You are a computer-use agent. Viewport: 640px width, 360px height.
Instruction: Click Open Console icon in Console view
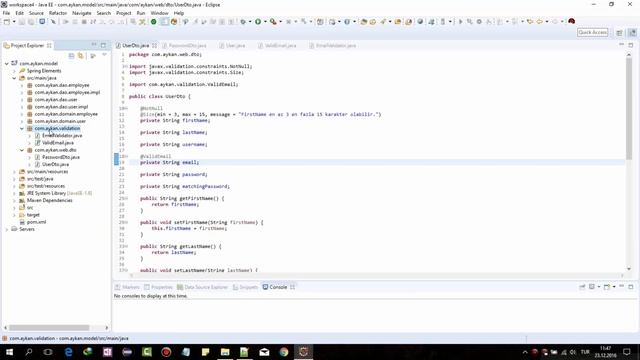[607, 287]
